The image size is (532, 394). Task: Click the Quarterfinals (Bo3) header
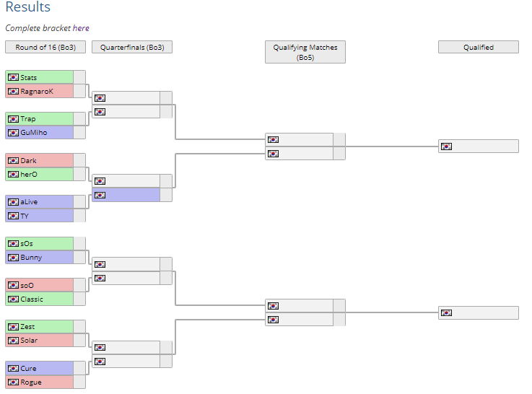click(x=132, y=47)
